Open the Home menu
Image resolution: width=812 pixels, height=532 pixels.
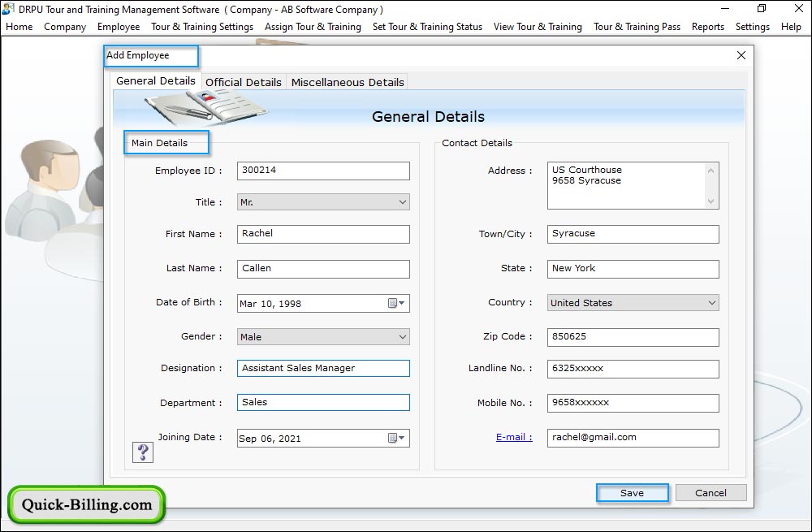tap(19, 27)
